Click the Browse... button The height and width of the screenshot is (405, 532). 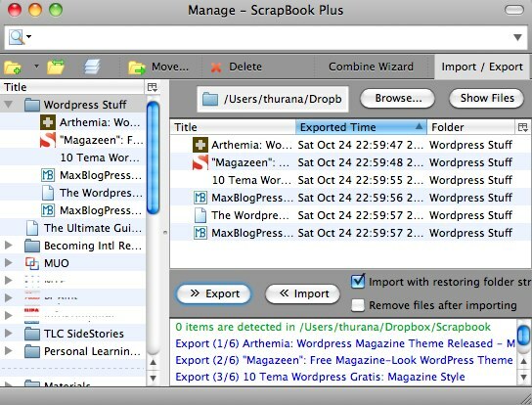(x=397, y=99)
